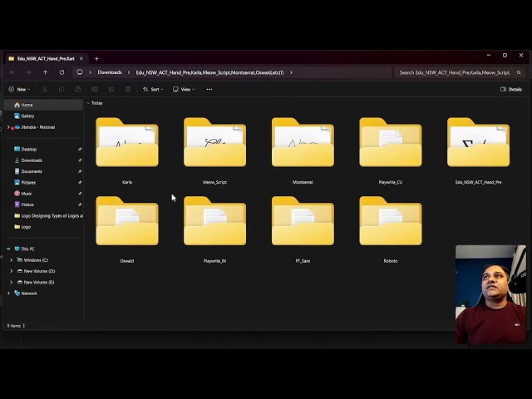Screen dimensions: 532x399
Task: Click the chevron after Downloads in the path
Action: point(129,72)
